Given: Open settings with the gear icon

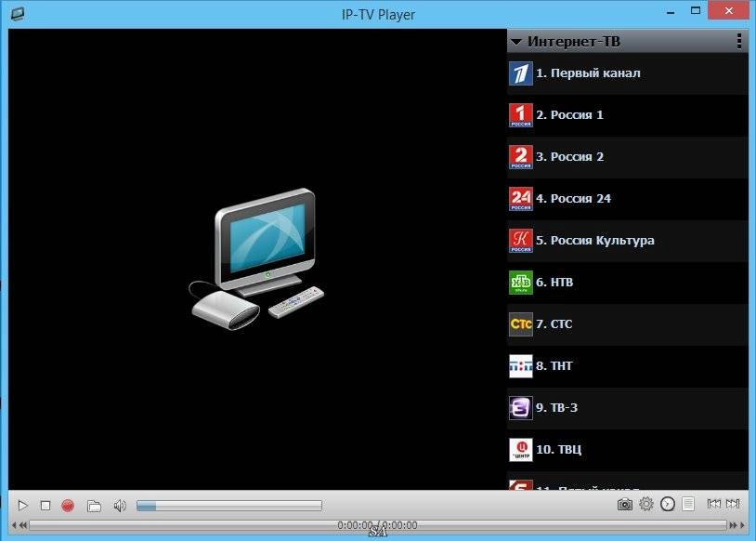Looking at the screenshot, I should coord(646,504).
